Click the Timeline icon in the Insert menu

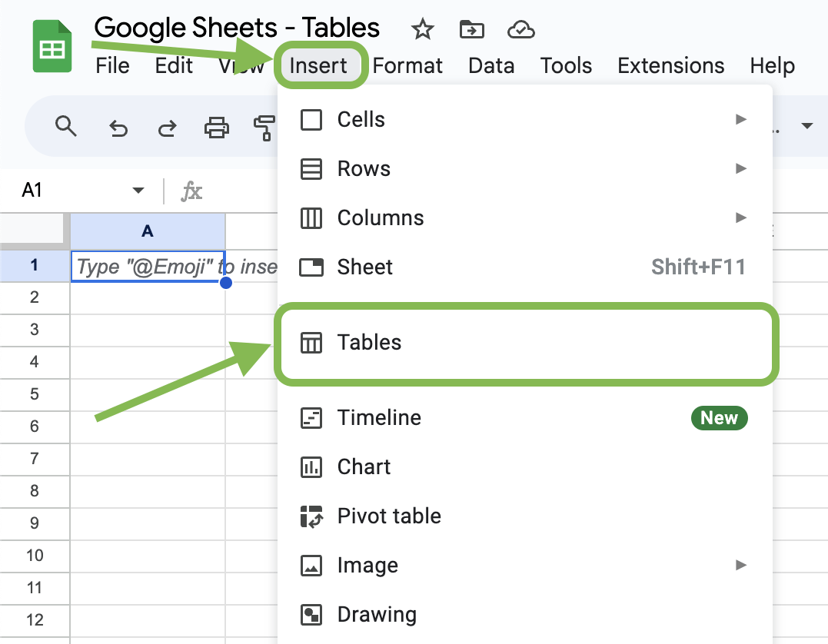311,417
